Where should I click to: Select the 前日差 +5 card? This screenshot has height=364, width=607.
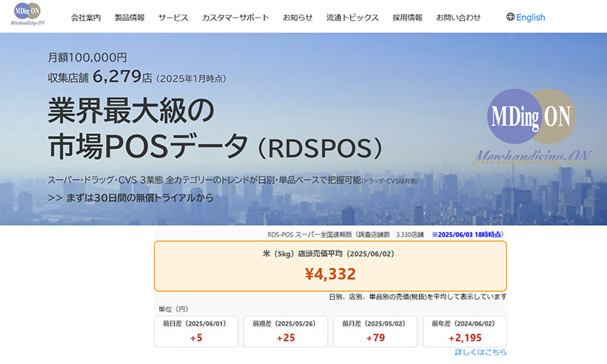pos(196,331)
